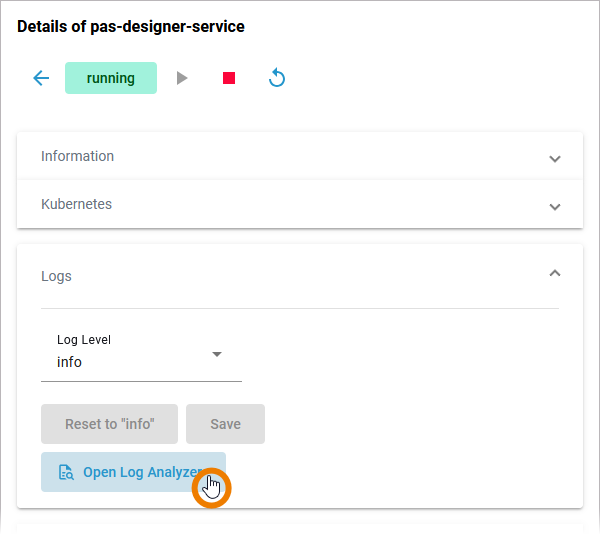
Task: Expand the Kubernetes section chevron
Action: click(x=555, y=206)
